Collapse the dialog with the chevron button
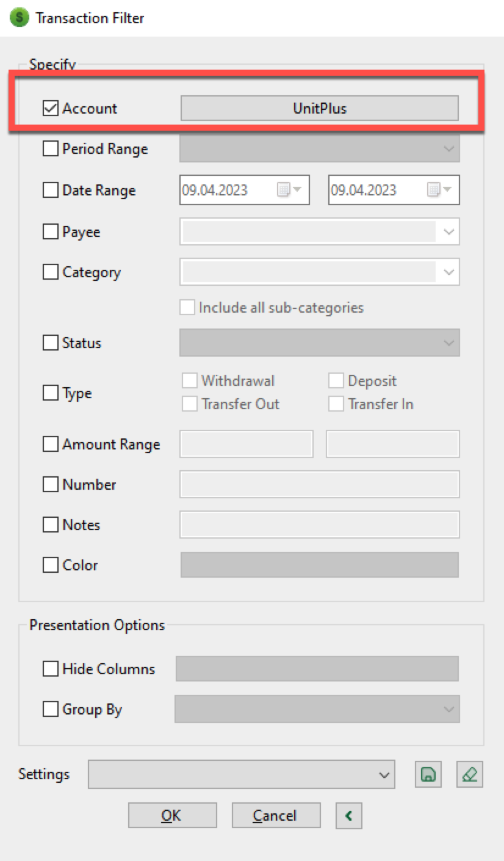Screen dimensions: 504x861 point(348,815)
